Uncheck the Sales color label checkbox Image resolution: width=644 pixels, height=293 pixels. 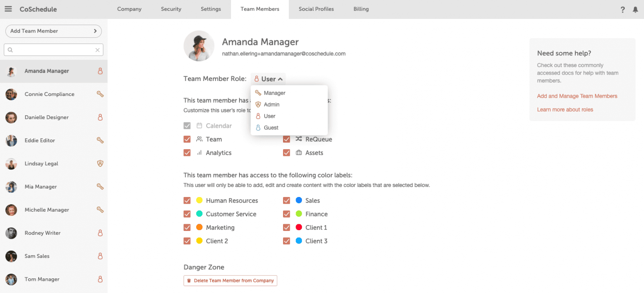point(286,200)
